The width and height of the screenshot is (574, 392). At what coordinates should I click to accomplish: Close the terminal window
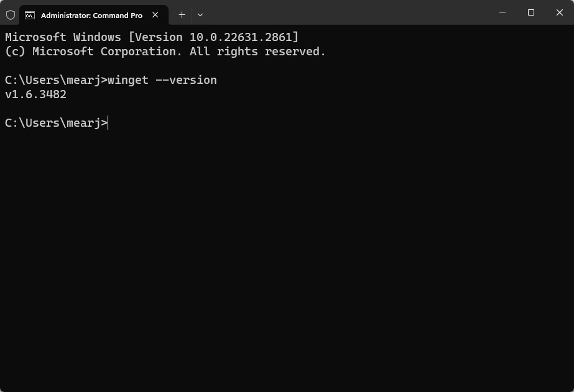pos(560,12)
